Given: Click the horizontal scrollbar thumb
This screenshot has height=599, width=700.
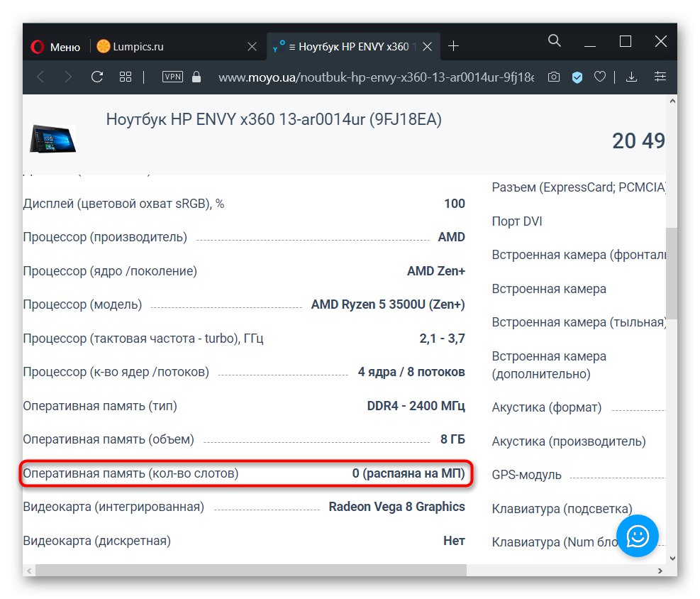Looking at the screenshot, I should pyautogui.click(x=252, y=570).
